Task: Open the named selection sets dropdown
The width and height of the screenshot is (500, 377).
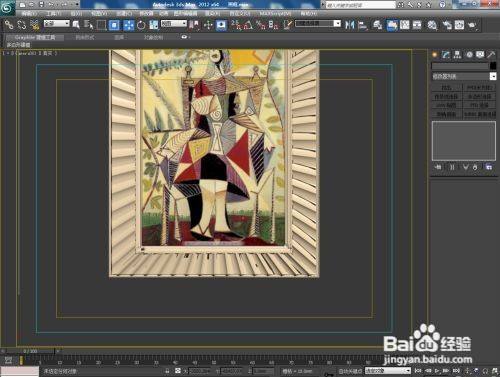Action: tap(318, 23)
